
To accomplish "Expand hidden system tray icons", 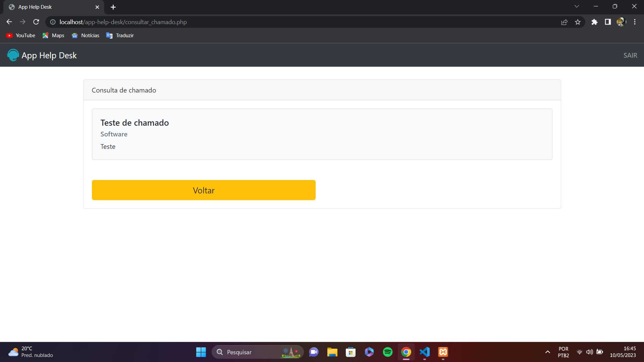I will (x=547, y=352).
